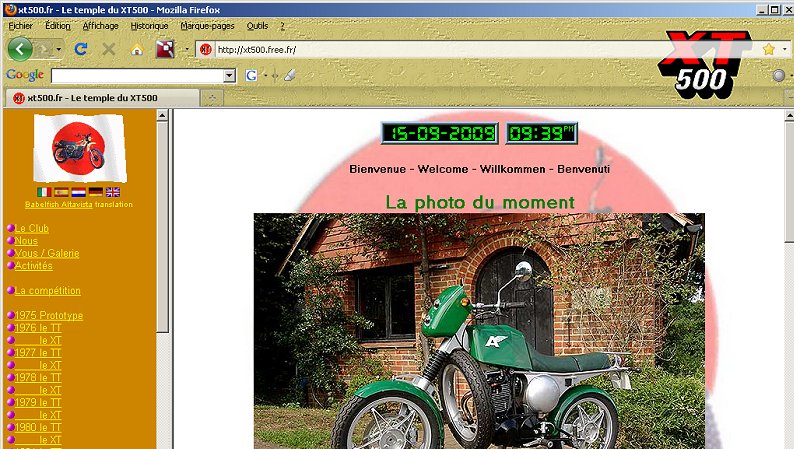
Task: Click the Japanese flag motorcycle image
Action: pyautogui.click(x=80, y=147)
